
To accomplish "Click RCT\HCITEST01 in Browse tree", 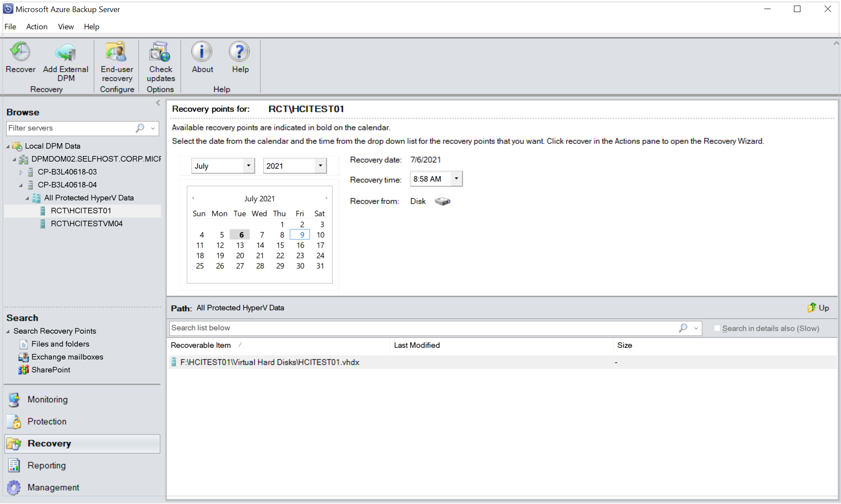I will 80,210.
